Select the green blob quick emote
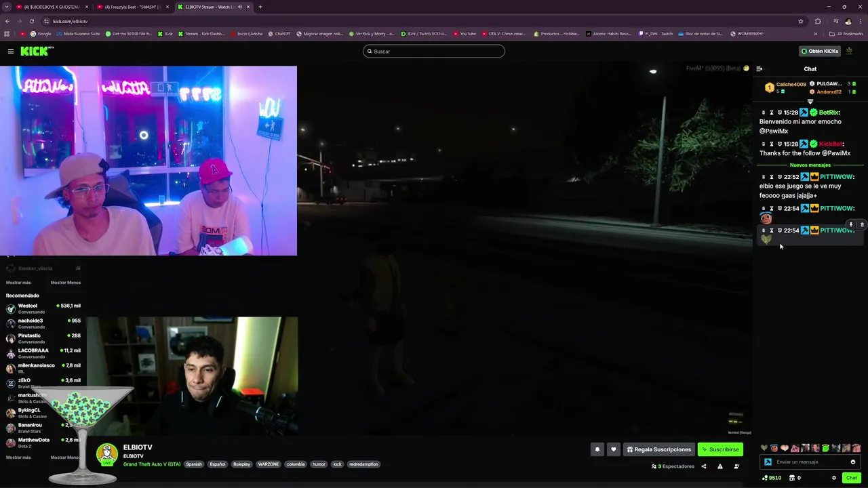The height and width of the screenshot is (488, 868). pyautogui.click(x=825, y=448)
